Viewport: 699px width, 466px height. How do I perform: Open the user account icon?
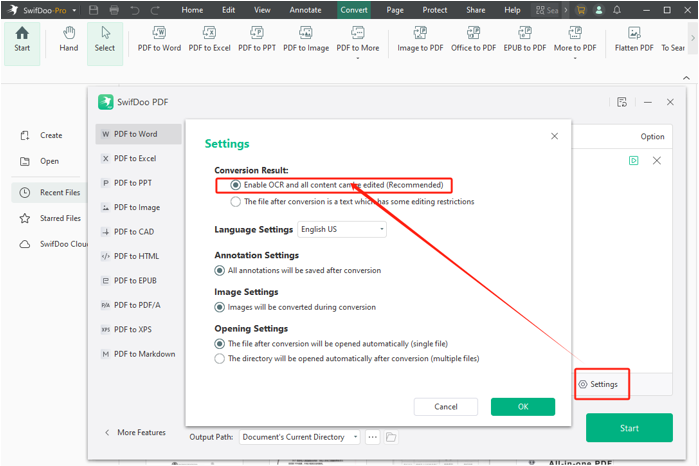(599, 10)
